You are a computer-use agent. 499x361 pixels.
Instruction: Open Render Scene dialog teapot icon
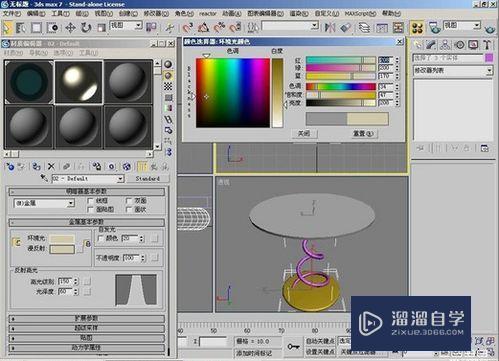[x=434, y=28]
